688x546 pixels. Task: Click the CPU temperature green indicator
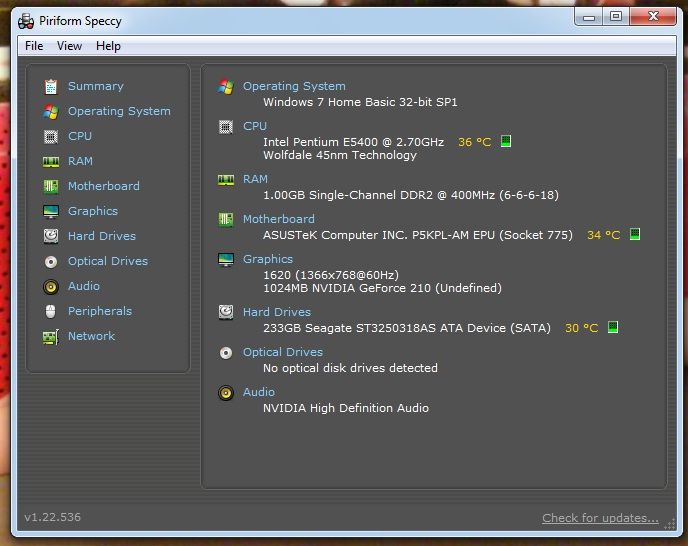[506, 142]
